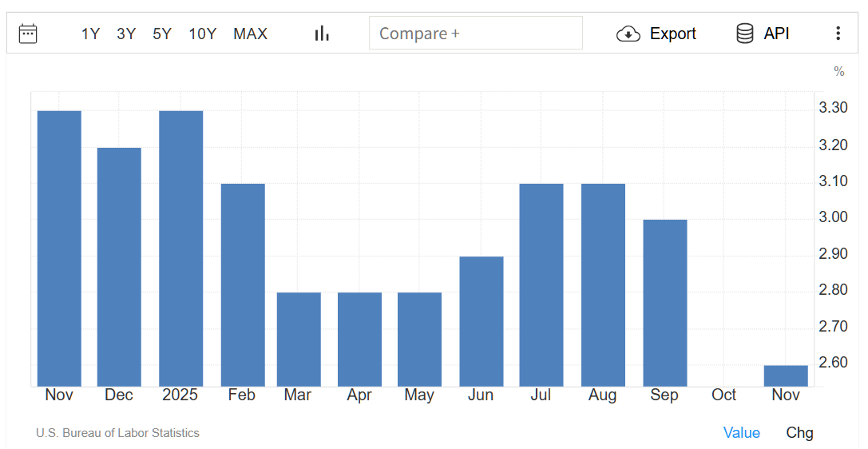Choose the 10Y time range
The height and width of the screenshot is (449, 868).
(x=202, y=34)
